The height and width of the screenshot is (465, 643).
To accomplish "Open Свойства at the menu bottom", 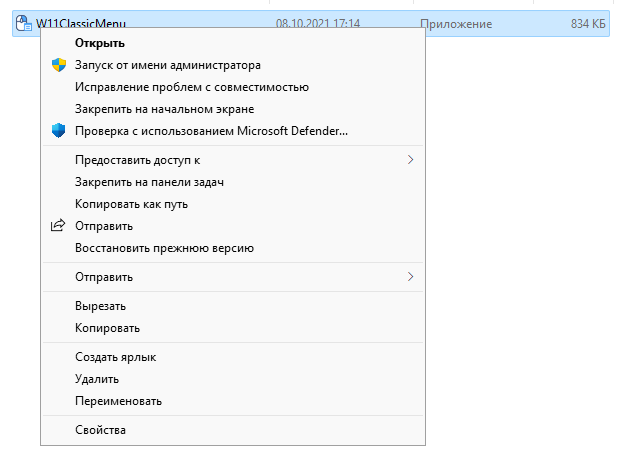I will point(100,430).
